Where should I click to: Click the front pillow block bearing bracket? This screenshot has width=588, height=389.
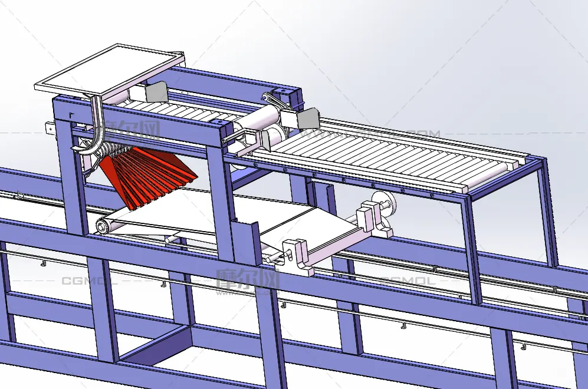(x=300, y=255)
